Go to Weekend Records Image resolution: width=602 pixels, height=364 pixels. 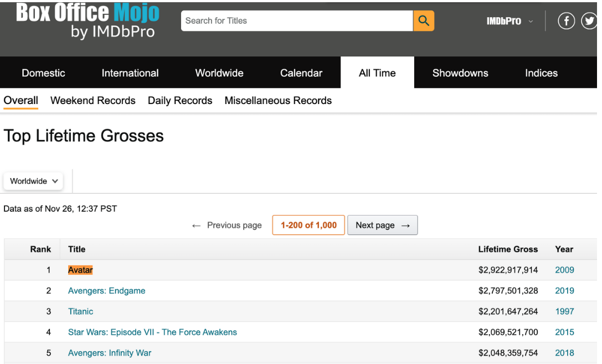(x=93, y=101)
